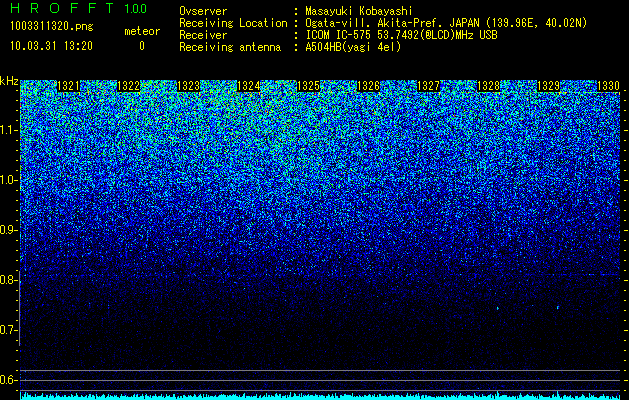629x400 pixels.
Task: Click the HROFFT title text
Action: (x=62, y=8)
